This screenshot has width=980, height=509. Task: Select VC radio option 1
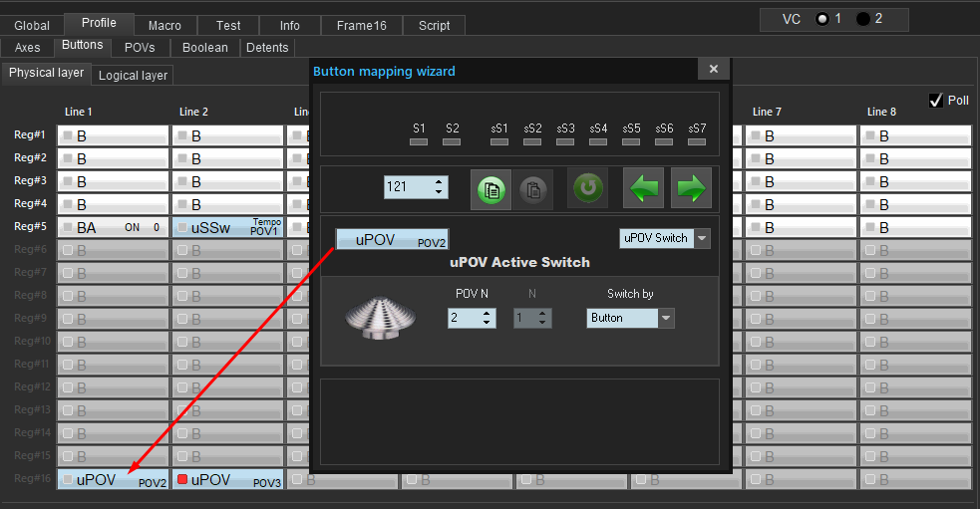coord(822,19)
